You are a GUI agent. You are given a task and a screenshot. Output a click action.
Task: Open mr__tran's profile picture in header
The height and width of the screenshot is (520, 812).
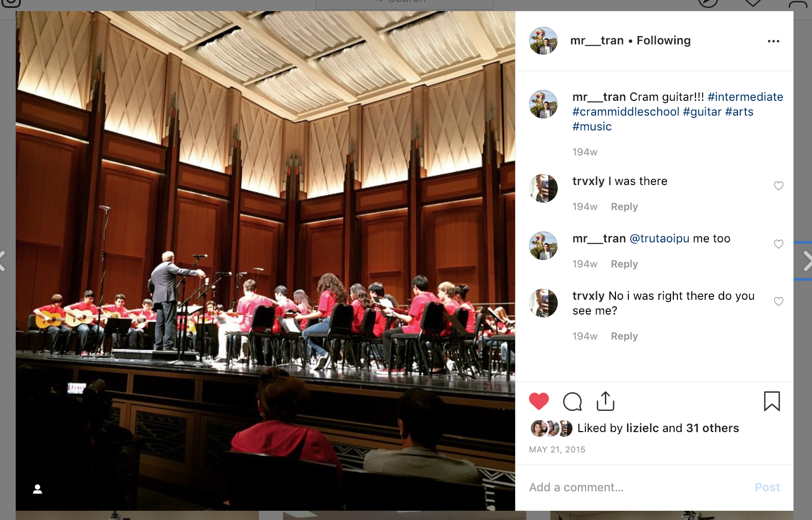coord(543,41)
